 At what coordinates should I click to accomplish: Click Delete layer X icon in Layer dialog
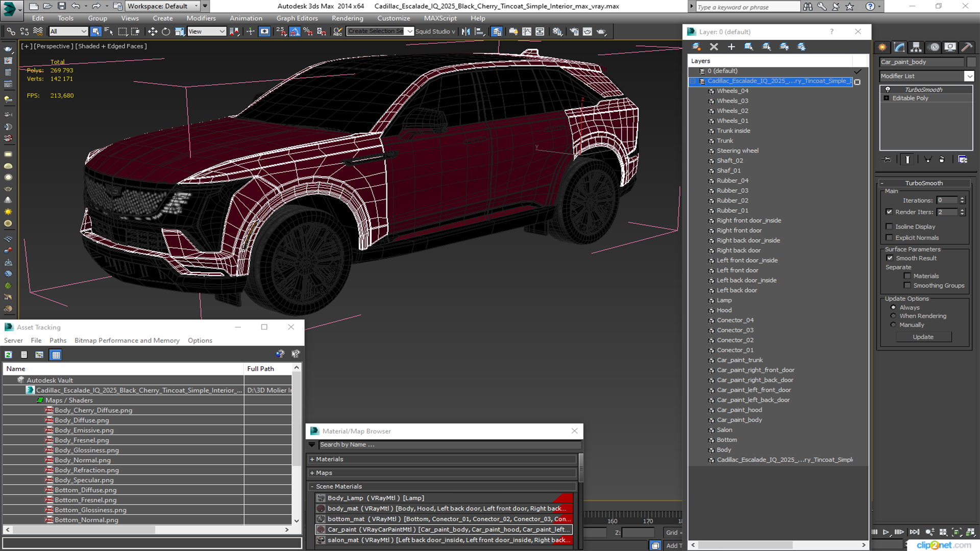pos(714,46)
